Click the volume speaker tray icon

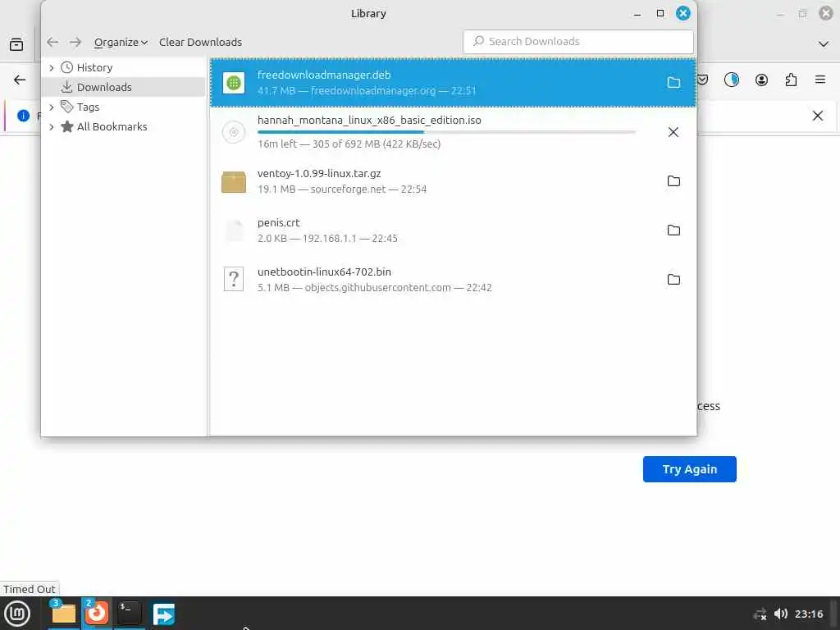[781, 614]
